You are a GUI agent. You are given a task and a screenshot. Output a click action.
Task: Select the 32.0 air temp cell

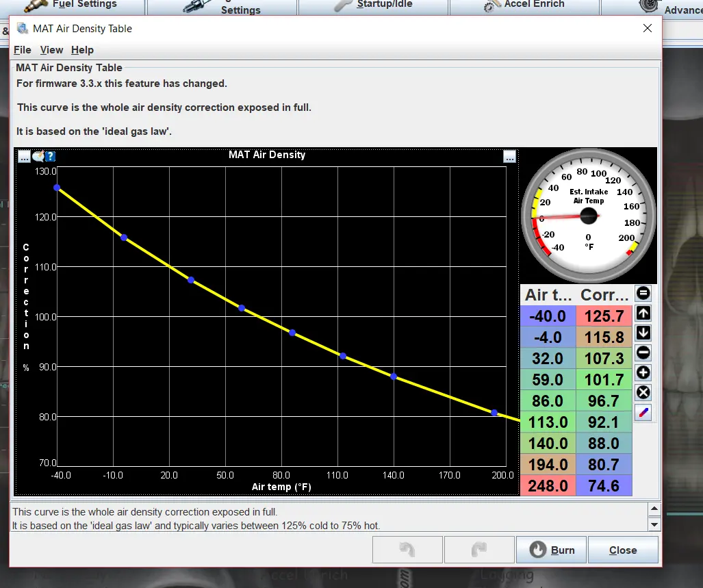click(x=548, y=358)
